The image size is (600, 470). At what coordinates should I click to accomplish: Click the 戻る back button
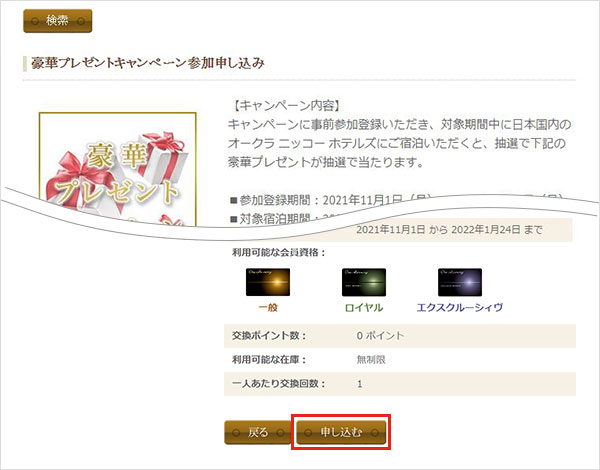[258, 432]
